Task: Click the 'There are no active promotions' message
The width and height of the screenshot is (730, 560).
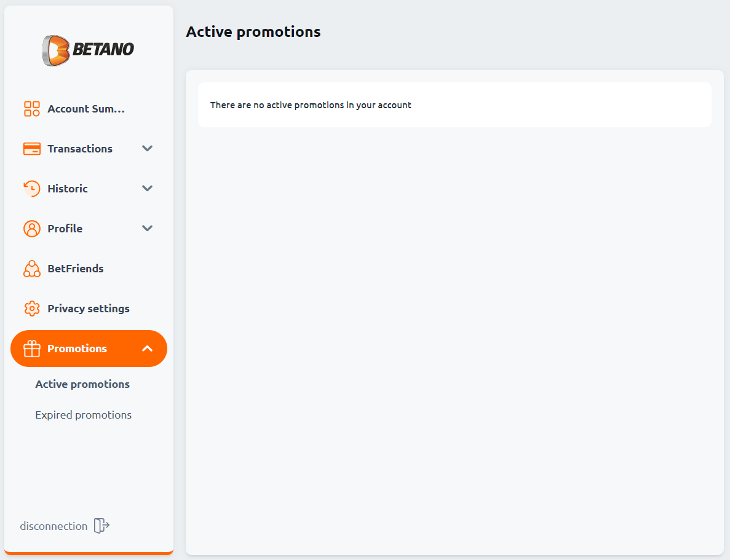Action: point(311,105)
